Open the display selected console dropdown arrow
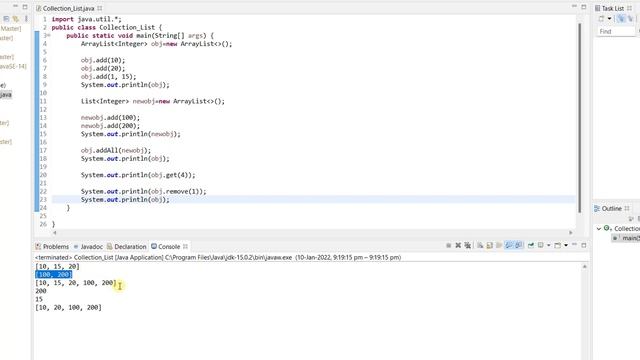This screenshot has height=360, width=640. 549,245
